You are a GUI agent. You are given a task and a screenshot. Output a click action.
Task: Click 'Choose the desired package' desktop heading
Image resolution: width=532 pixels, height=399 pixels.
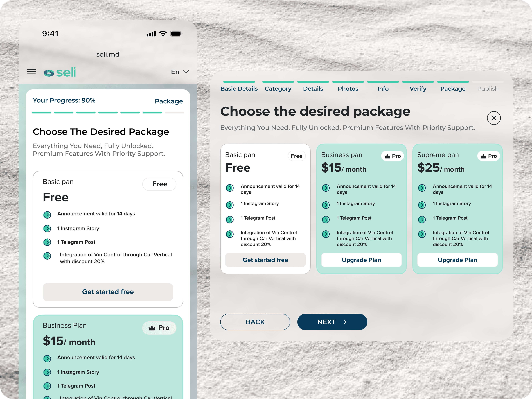[x=315, y=112]
